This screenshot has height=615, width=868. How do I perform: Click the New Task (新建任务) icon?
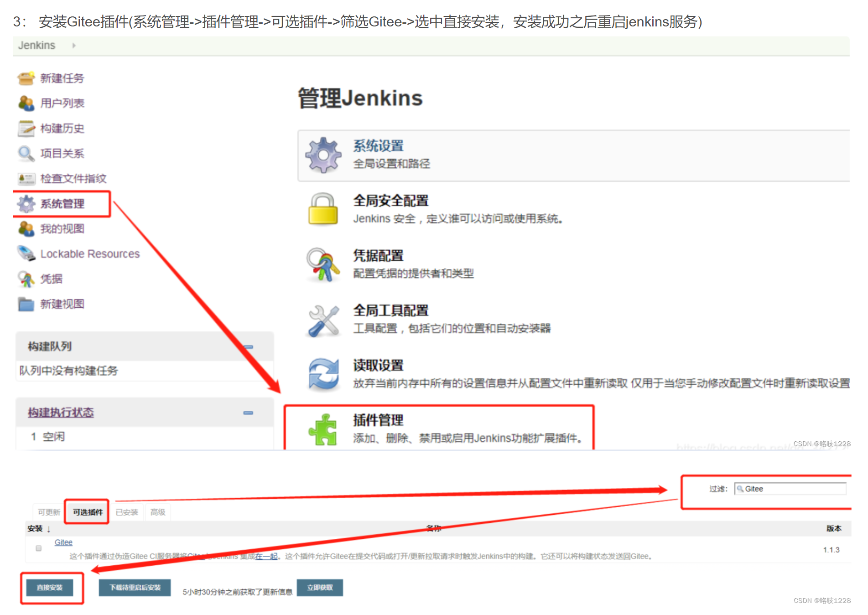(26, 78)
